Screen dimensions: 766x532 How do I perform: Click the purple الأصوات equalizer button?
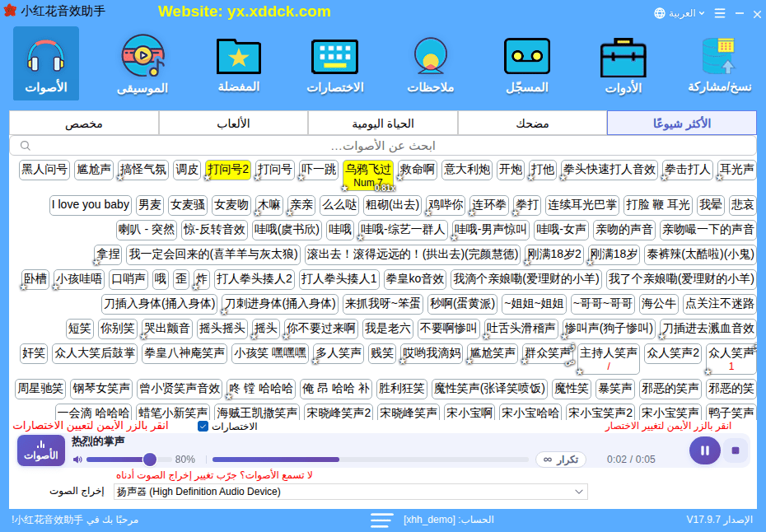41,450
